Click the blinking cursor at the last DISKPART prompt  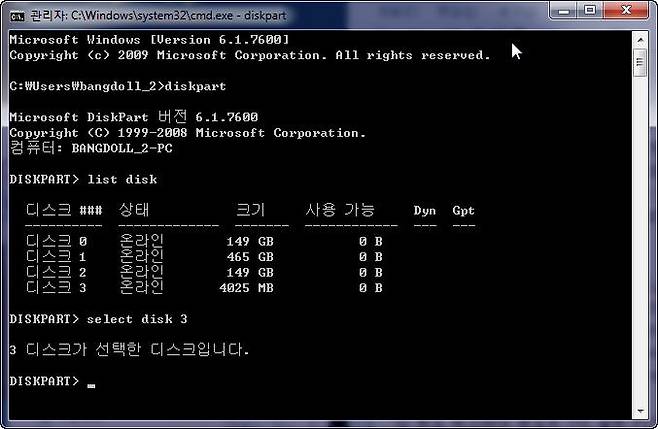point(91,383)
